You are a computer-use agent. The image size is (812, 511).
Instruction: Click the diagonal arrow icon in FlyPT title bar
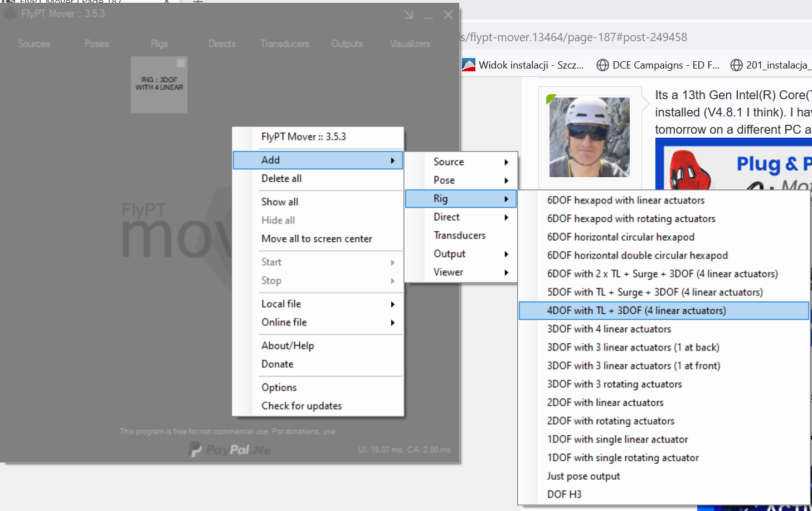click(x=409, y=14)
